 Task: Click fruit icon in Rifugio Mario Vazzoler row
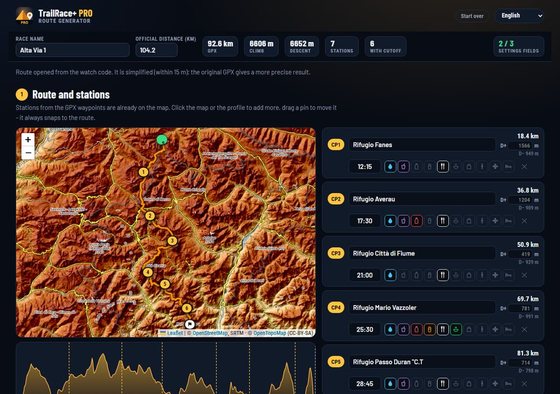403,329
